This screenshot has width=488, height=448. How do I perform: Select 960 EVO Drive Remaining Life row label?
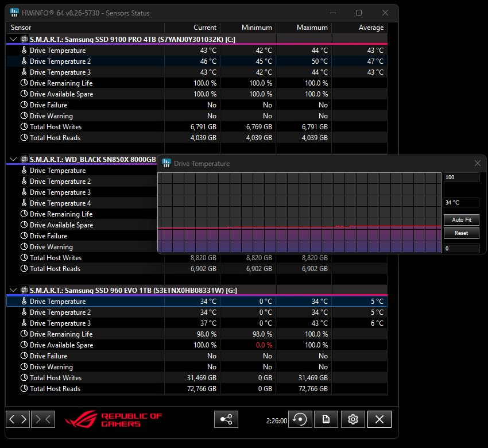pyautogui.click(x=61, y=334)
